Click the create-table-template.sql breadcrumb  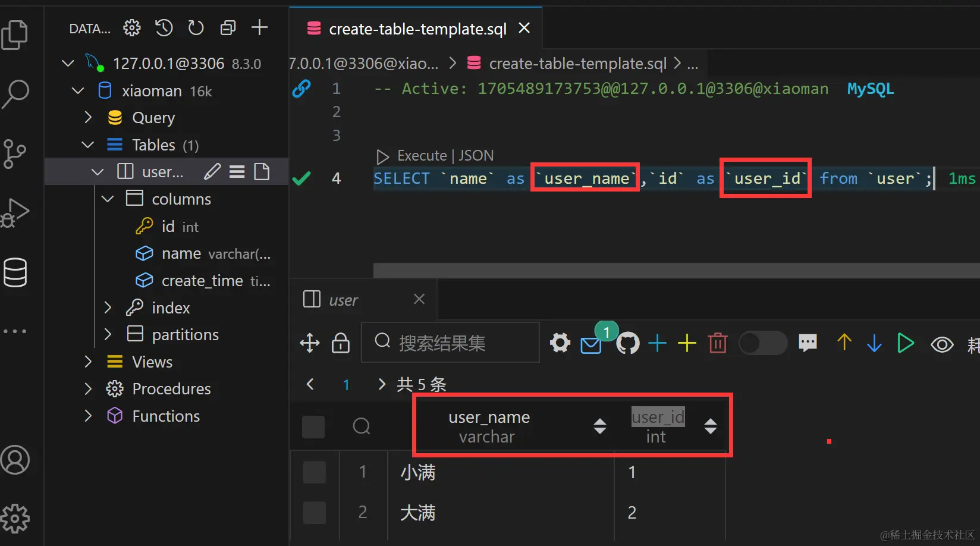[x=577, y=63]
